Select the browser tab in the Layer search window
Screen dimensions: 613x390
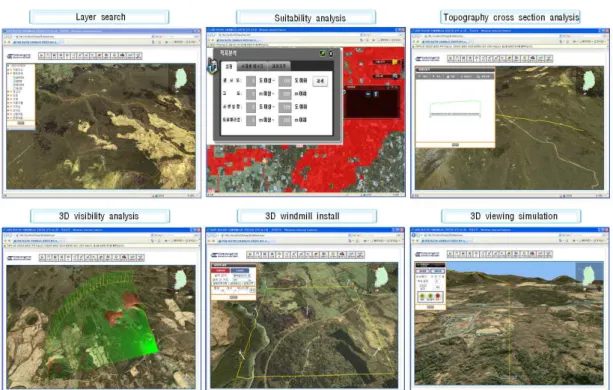pos(37,42)
